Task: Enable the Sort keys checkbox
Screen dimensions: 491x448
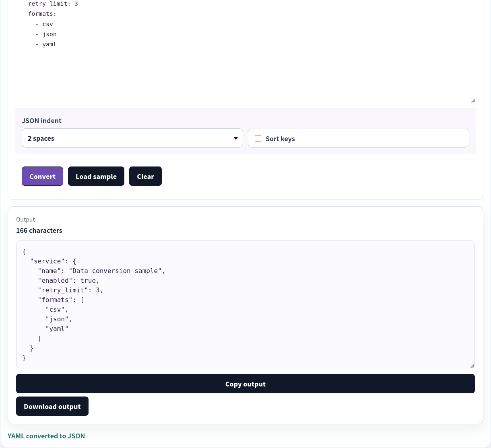Action: click(x=258, y=138)
